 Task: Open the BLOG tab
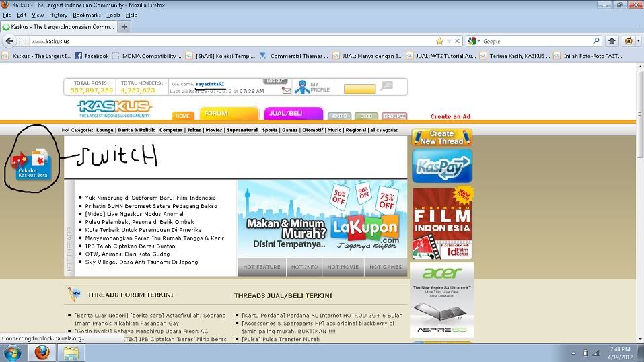[x=366, y=116]
